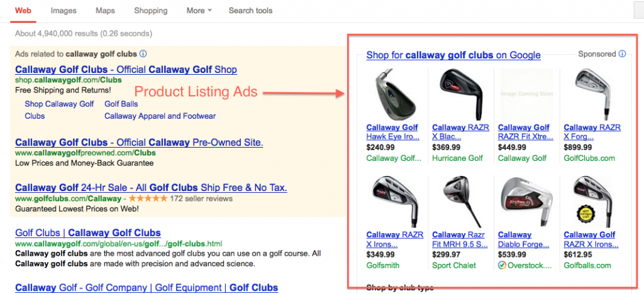Click info icon next to 'Ads related to'
Image resolution: width=644 pixels, height=294 pixels.
(x=143, y=53)
